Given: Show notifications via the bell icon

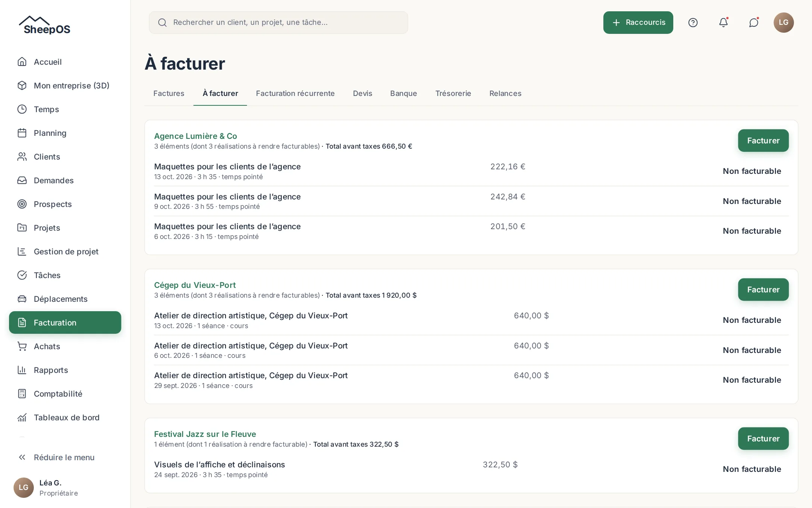Looking at the screenshot, I should point(723,23).
